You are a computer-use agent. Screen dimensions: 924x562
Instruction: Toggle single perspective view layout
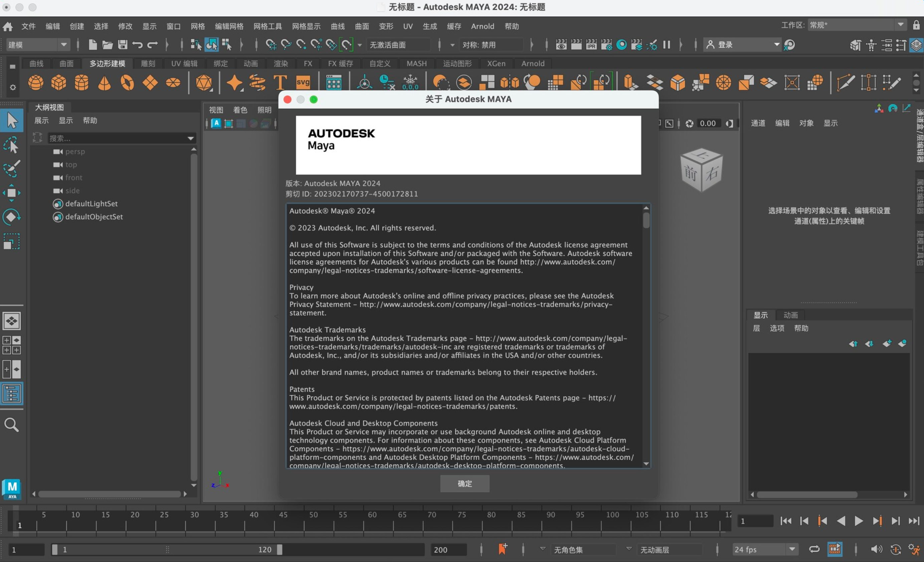[12, 321]
